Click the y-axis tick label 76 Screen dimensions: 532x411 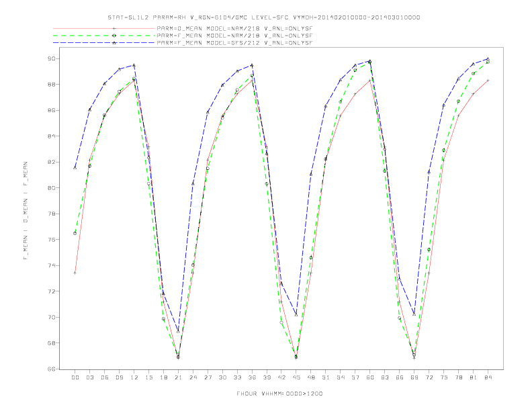click(51, 239)
